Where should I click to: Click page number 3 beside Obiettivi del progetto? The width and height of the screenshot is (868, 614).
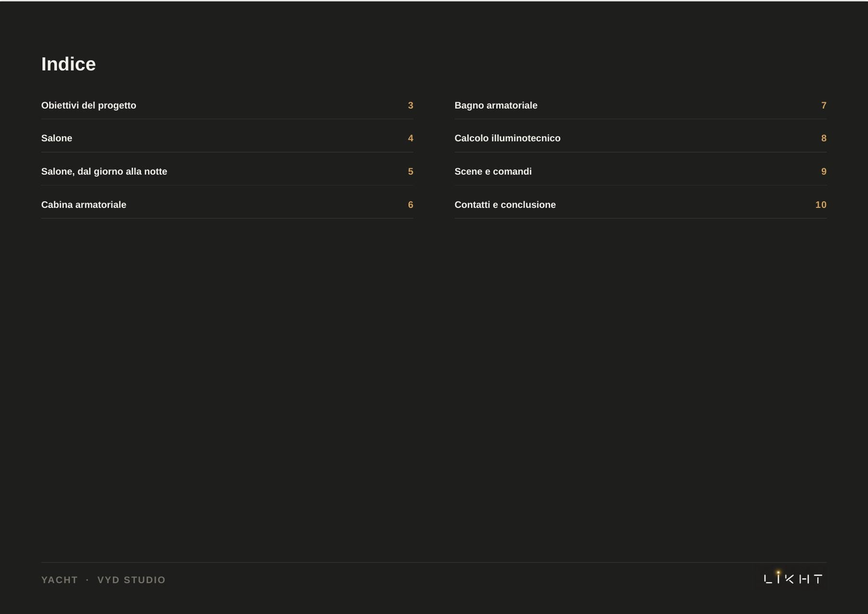click(x=410, y=105)
